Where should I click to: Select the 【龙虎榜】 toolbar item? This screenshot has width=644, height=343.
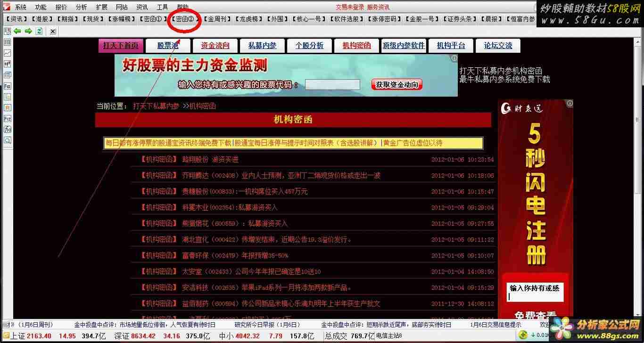(249, 19)
